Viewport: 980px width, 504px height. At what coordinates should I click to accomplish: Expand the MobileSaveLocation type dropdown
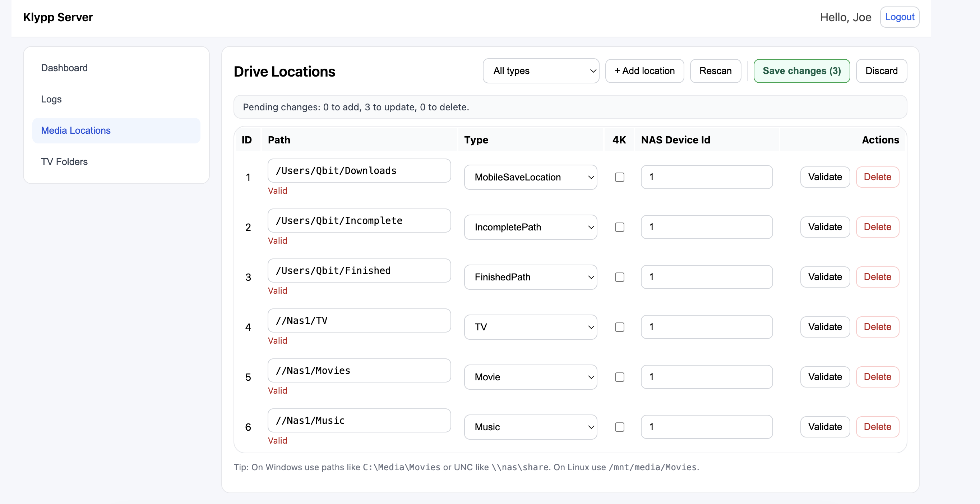(530, 177)
